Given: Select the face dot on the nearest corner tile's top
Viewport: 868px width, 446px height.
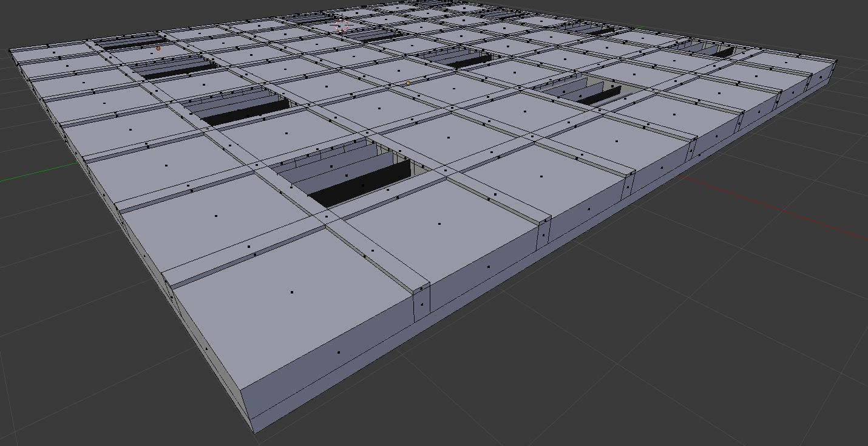Looking at the screenshot, I should [292, 292].
